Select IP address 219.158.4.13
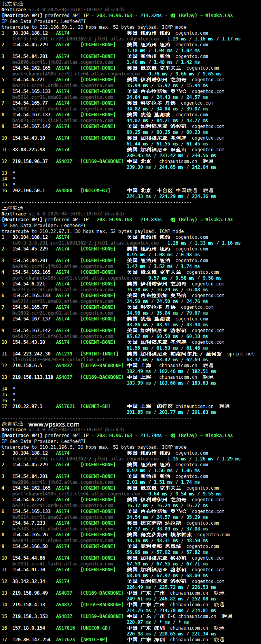Viewport: 261px width, 644px height. click(29, 605)
